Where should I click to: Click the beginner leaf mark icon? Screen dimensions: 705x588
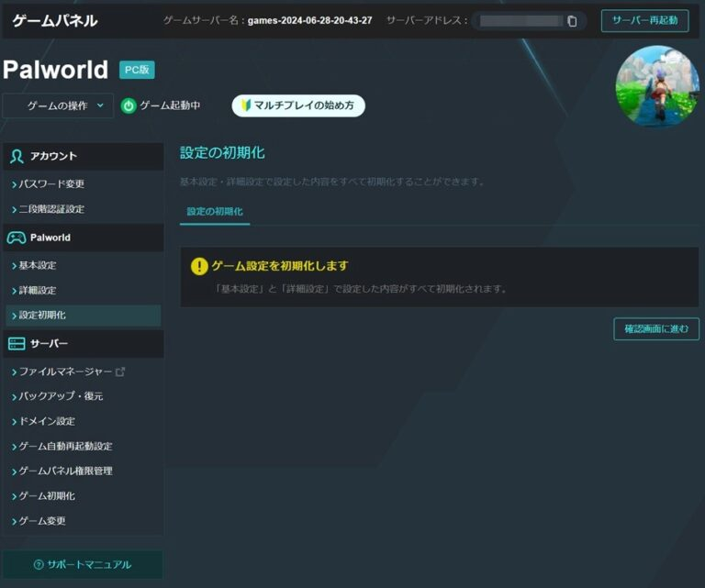click(245, 105)
